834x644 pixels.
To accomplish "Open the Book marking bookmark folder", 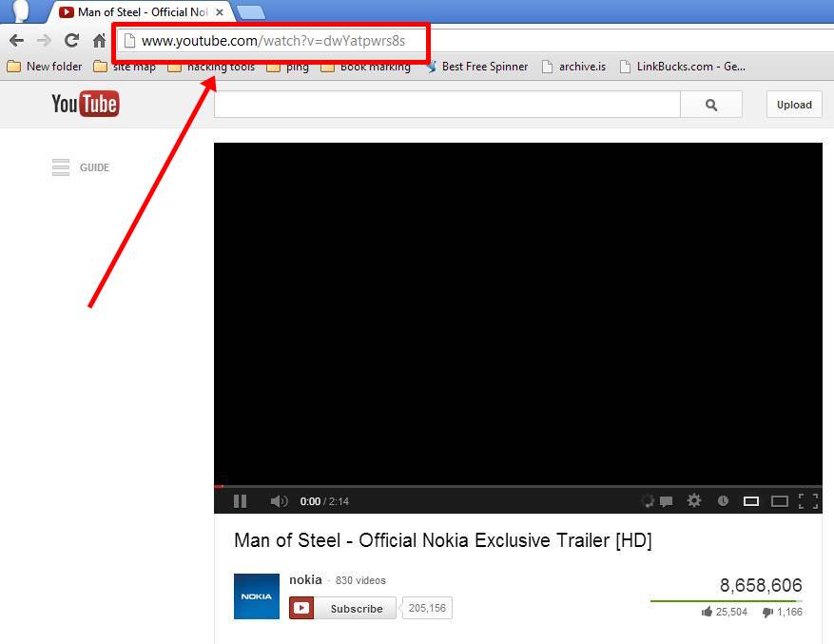I will point(365,67).
